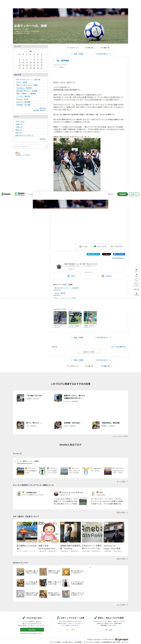141x644 pixels.
Task: Click the 関西大学体育会サッカー部 profile emblem
Action: coord(59,267)
